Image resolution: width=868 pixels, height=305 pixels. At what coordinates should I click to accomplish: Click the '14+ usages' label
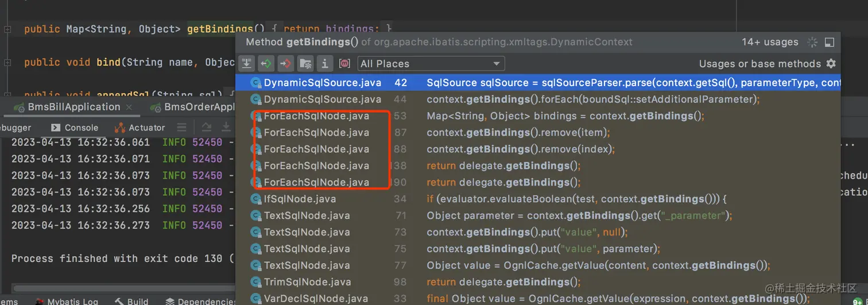point(770,42)
